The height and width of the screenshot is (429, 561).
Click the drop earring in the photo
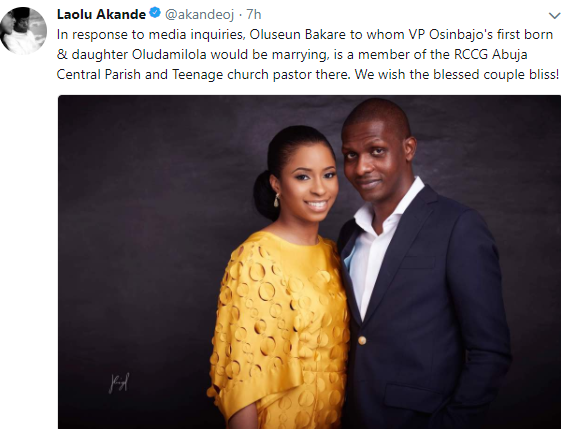coord(277,200)
